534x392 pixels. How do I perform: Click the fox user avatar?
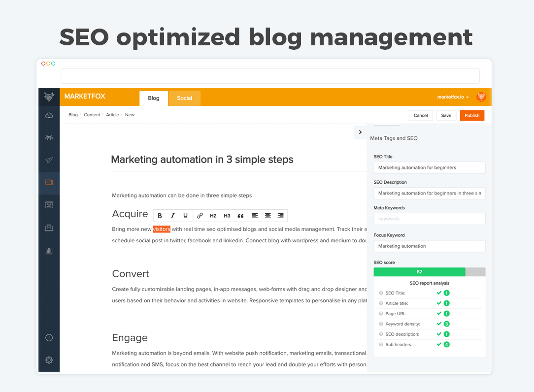click(481, 97)
